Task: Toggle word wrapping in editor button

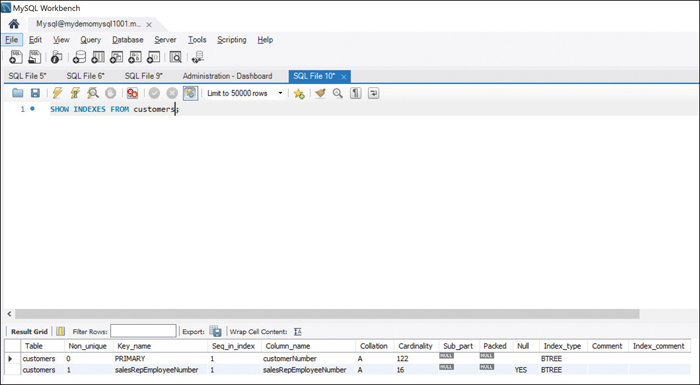Action: (373, 93)
